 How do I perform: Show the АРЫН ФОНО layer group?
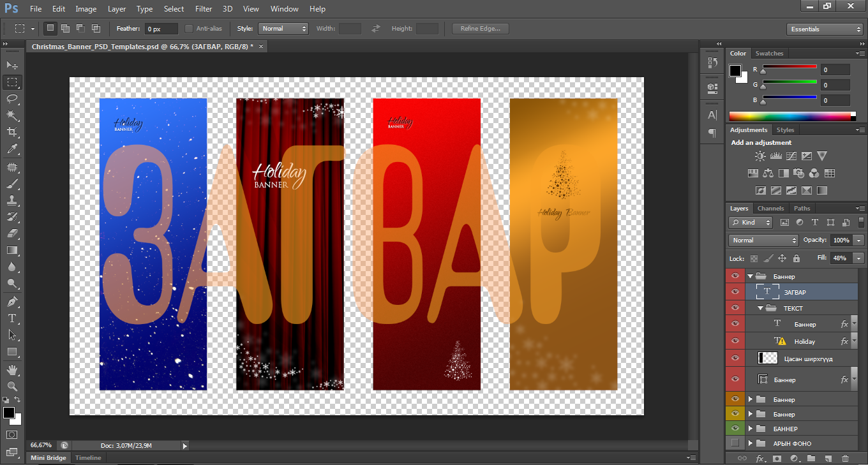[735, 443]
